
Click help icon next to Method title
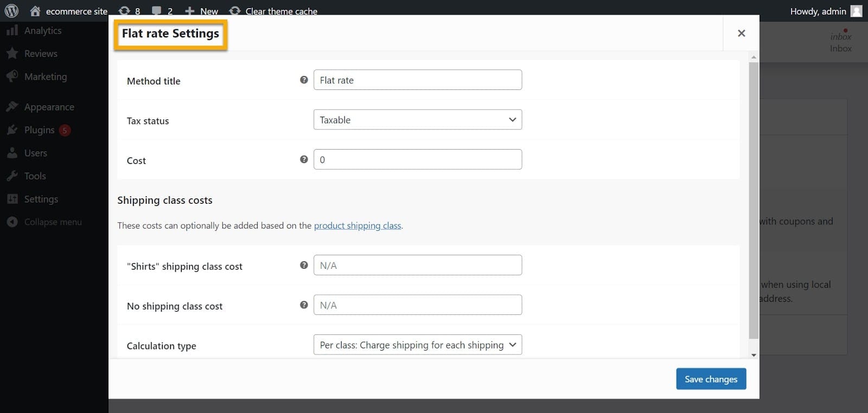pos(304,80)
